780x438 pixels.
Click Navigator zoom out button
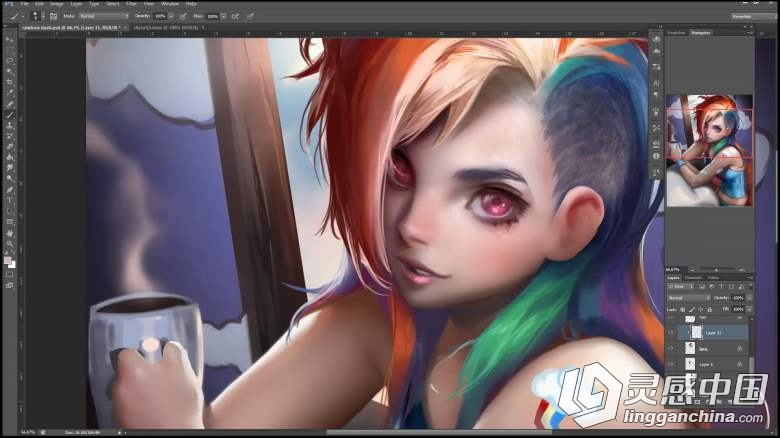coord(692,270)
